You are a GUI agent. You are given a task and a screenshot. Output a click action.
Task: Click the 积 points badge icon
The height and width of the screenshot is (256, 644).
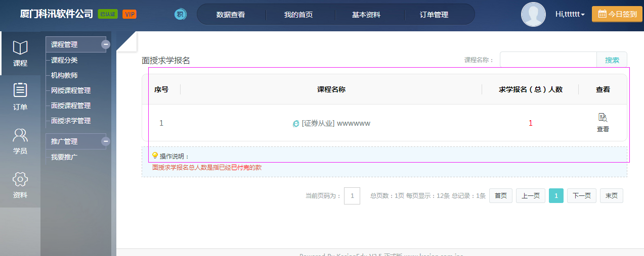[x=181, y=15]
